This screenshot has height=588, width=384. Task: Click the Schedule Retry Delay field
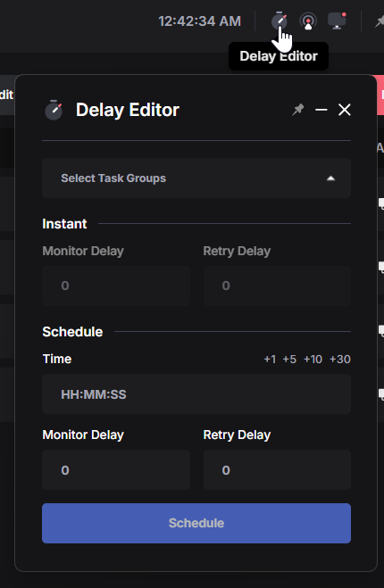[277, 470]
